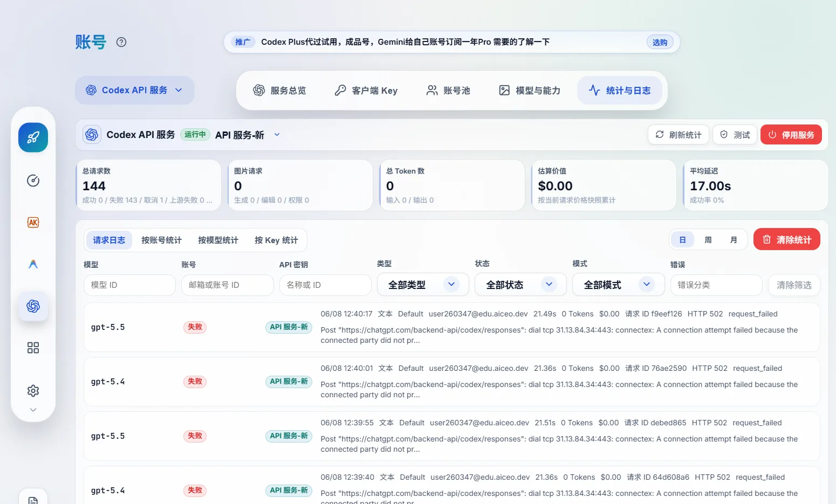This screenshot has width=836, height=504.
Task: Click the 运行中 status badge
Action: [195, 135]
